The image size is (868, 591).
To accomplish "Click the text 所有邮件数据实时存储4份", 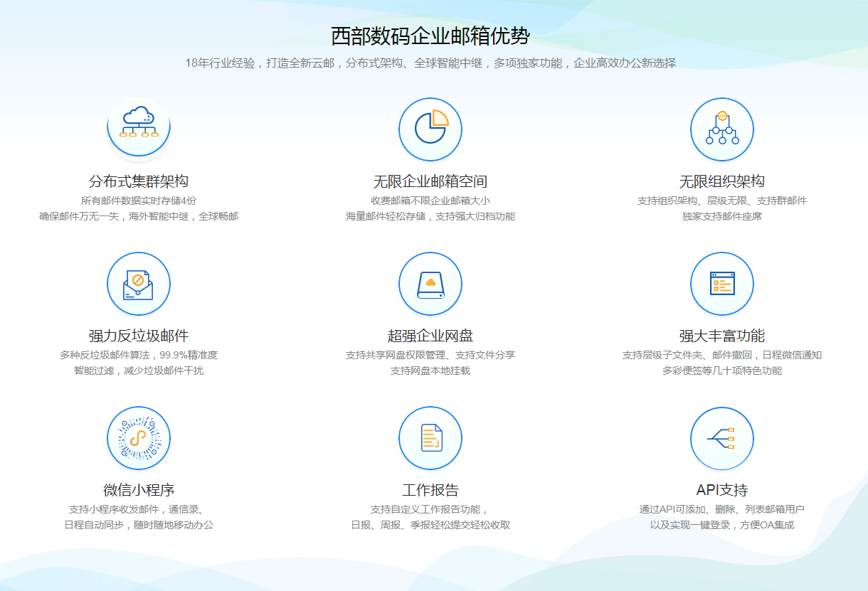I will click(x=139, y=201).
